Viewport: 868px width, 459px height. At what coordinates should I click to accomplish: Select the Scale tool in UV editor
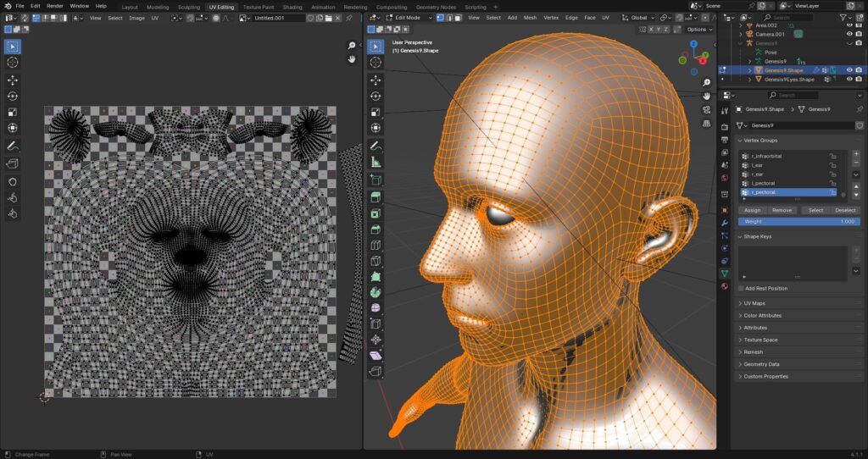[x=13, y=113]
